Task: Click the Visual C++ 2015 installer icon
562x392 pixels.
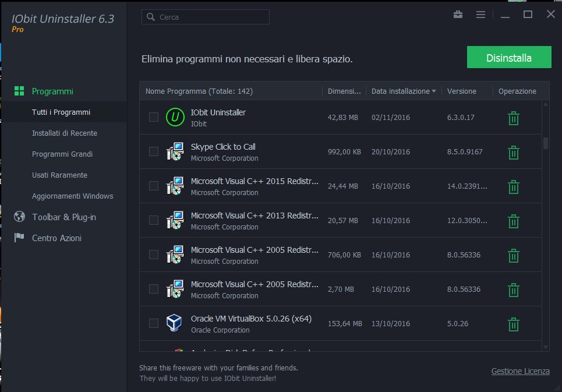Action: tap(175, 186)
